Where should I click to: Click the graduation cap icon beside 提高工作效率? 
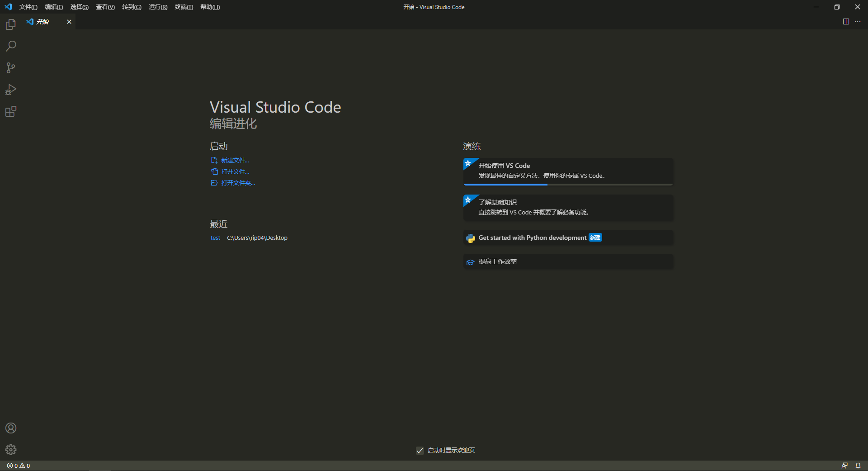[x=471, y=262]
